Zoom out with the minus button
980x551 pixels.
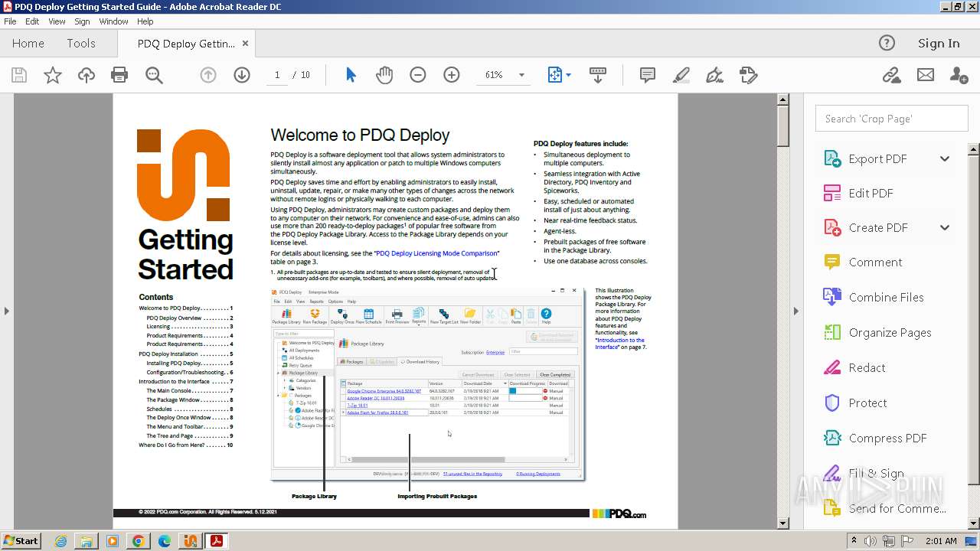418,75
